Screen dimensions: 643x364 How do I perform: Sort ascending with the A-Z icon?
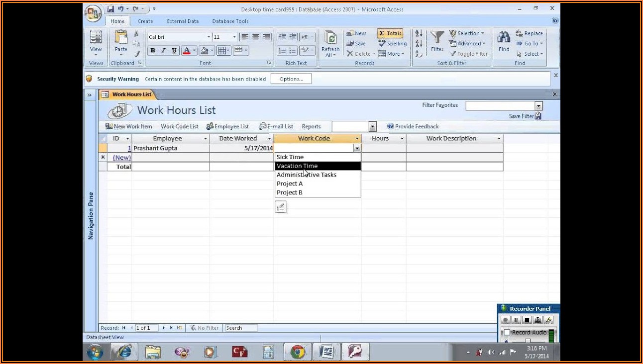click(419, 33)
